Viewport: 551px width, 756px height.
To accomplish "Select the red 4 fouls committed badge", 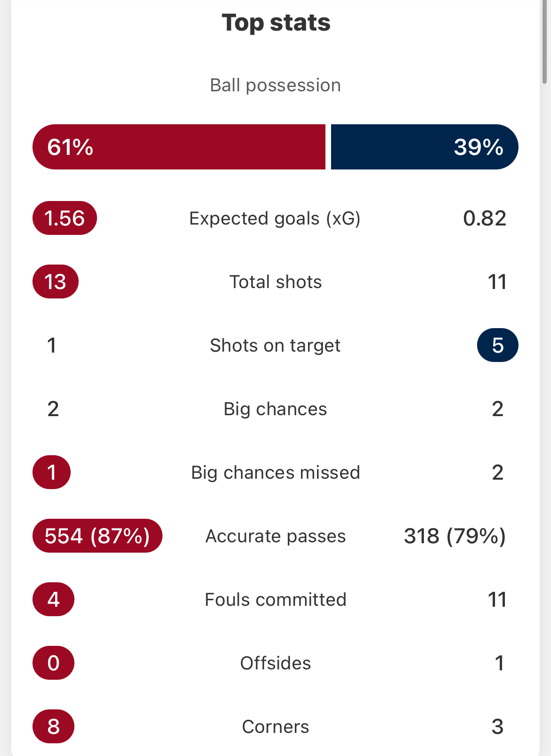I will tap(53, 599).
